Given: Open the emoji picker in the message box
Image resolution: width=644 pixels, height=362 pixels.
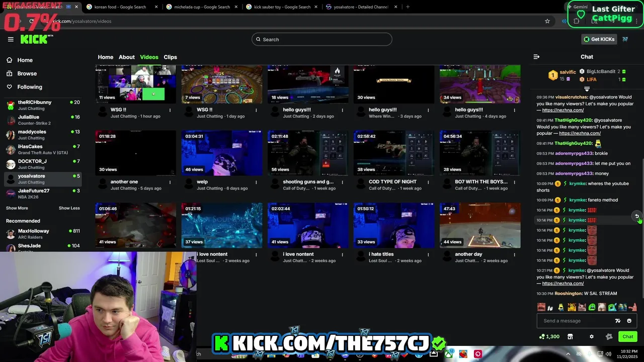Looking at the screenshot, I should (629, 321).
